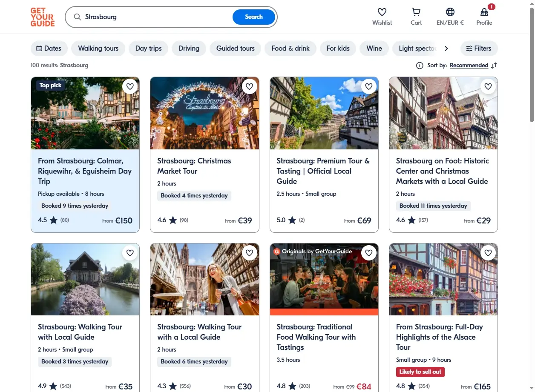The height and width of the screenshot is (392, 535).
Task: Wishlist the Colmar, Riquewihr & Eguisheim Day Trip
Action: 130,86
